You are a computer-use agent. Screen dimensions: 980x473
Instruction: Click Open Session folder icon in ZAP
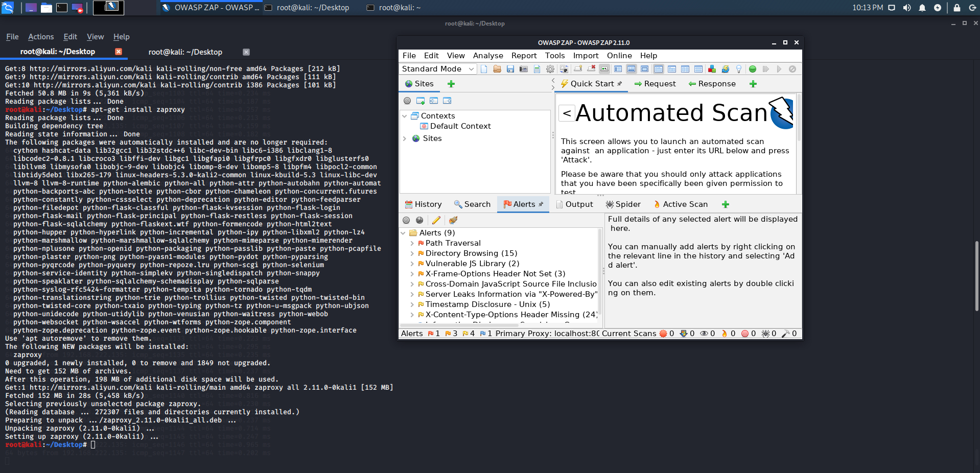[497, 69]
